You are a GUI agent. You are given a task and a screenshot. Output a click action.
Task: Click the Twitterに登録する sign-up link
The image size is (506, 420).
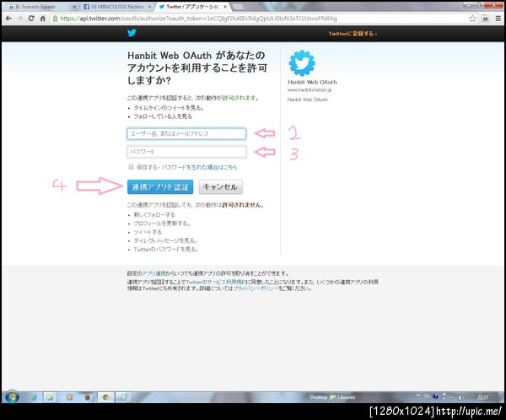point(353,34)
